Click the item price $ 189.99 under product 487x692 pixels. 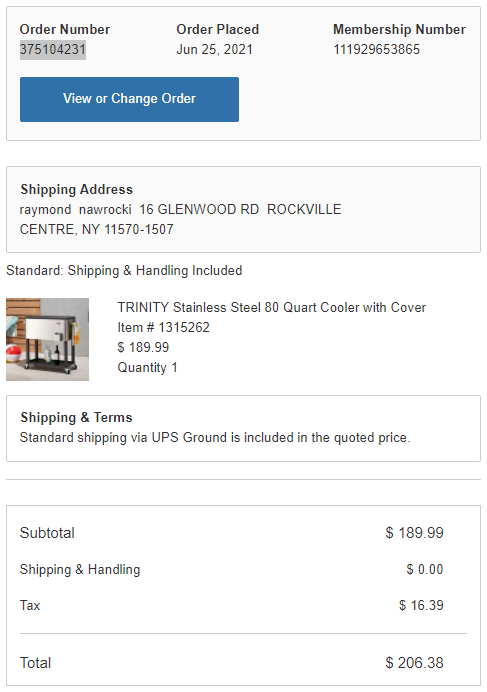tap(143, 347)
